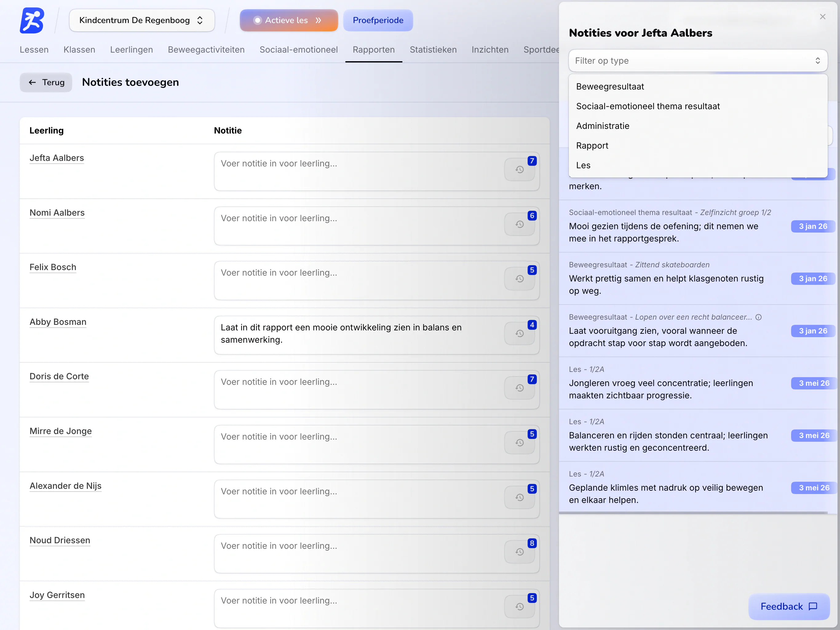Open the Statistieken tab
This screenshot has width=840, height=630.
pyautogui.click(x=433, y=50)
